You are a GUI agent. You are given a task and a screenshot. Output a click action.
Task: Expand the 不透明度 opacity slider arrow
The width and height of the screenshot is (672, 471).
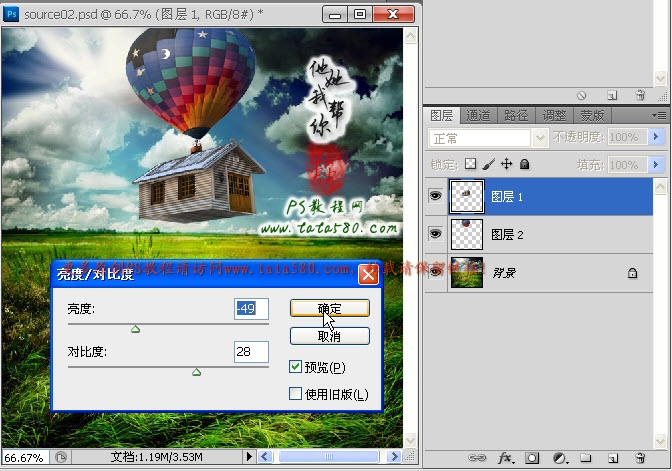click(656, 137)
